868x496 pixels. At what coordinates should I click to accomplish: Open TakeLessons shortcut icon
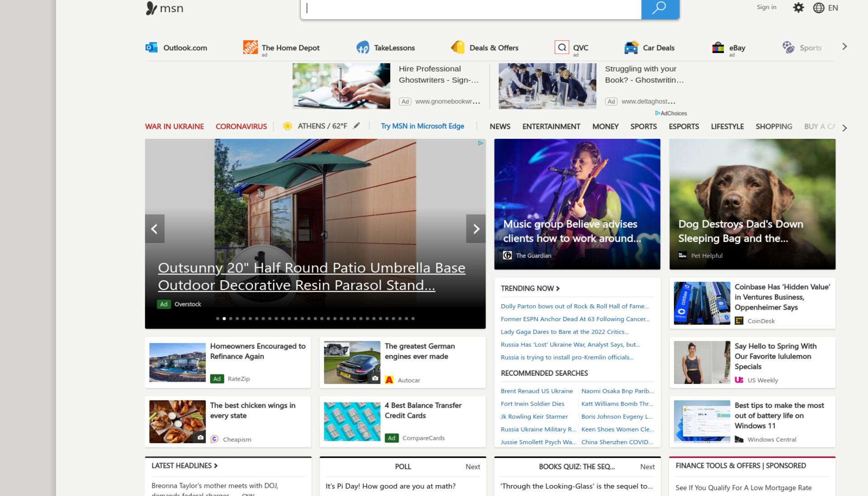tap(363, 47)
